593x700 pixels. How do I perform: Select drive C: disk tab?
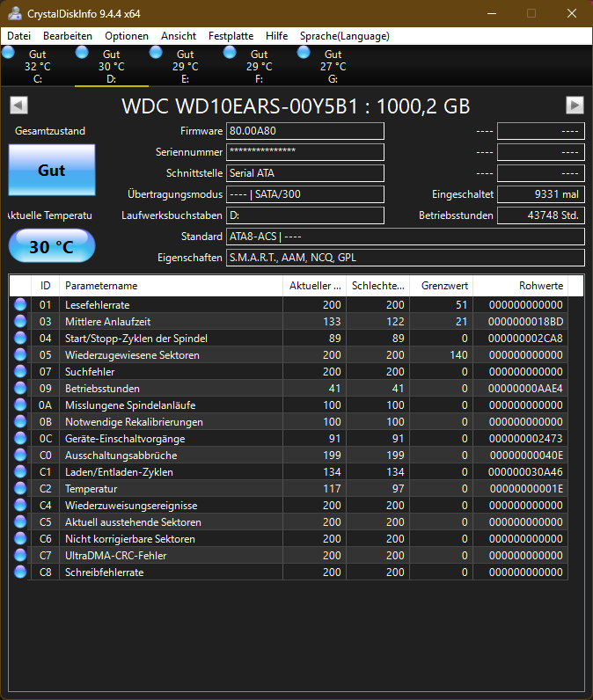click(x=37, y=66)
